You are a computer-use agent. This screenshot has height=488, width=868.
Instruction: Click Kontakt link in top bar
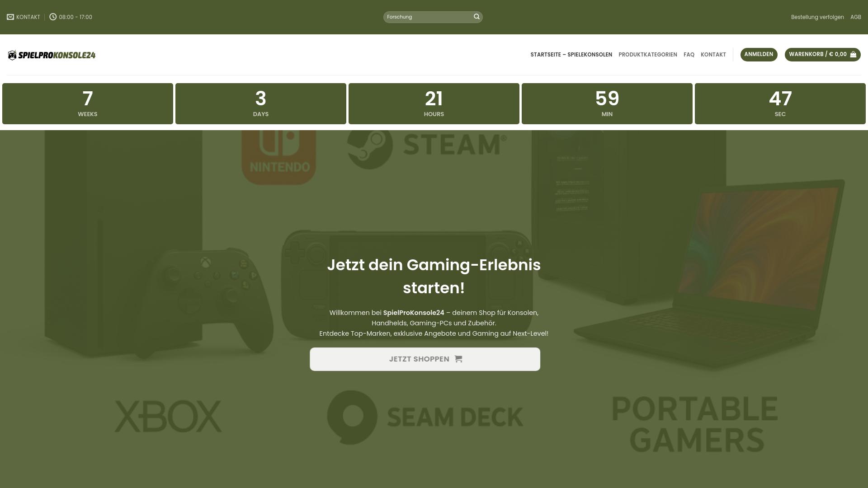click(28, 17)
